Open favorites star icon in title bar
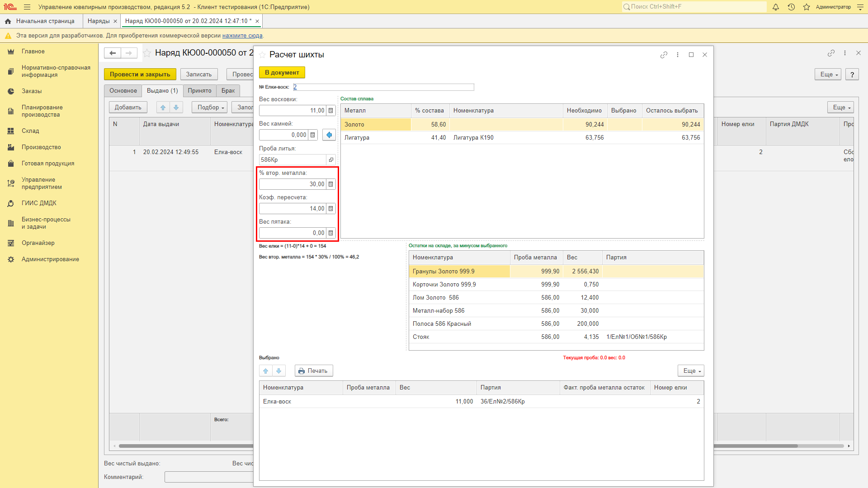Screen dimensions: 868x488 (807, 7)
